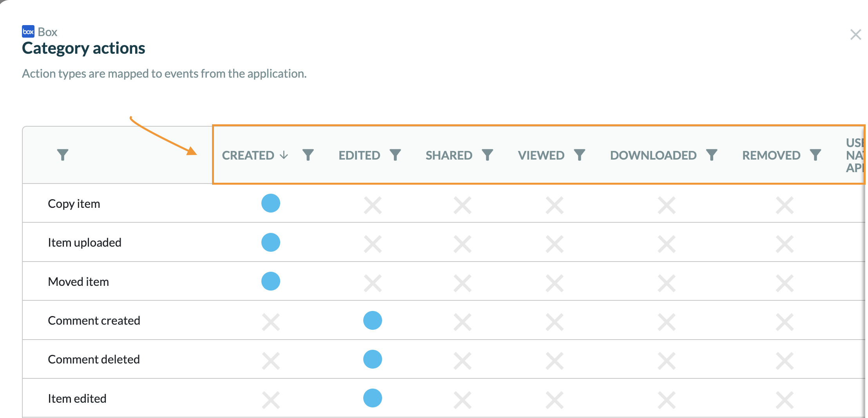Click the EDITED column header
Viewport: 868px width, 418px height.
coord(359,155)
